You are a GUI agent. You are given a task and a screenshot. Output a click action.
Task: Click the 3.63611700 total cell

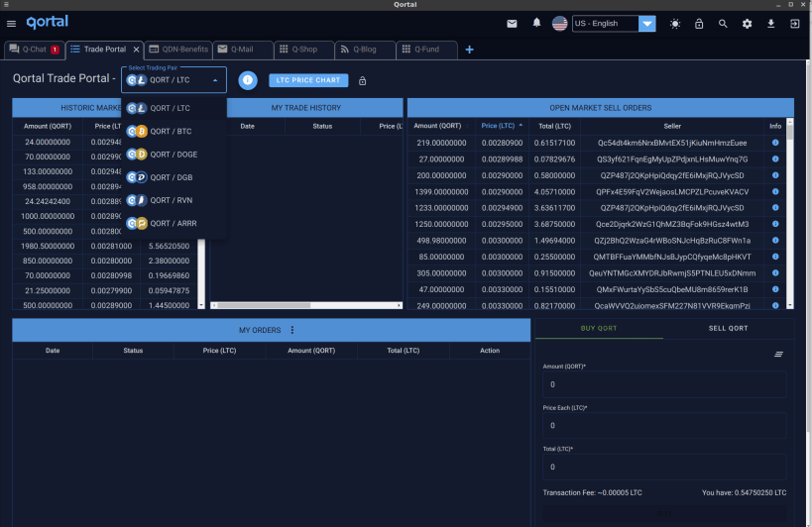554,208
